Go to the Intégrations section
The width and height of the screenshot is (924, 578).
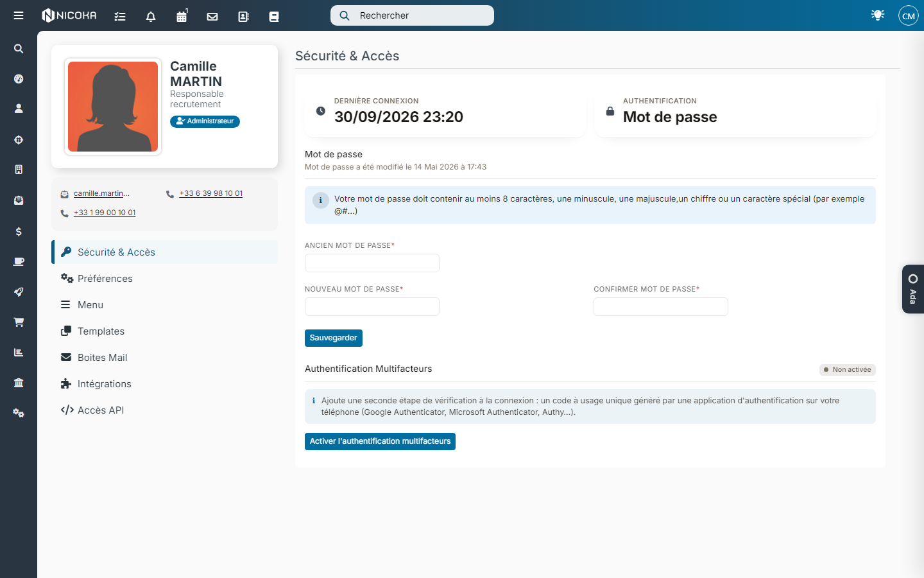pos(165,384)
